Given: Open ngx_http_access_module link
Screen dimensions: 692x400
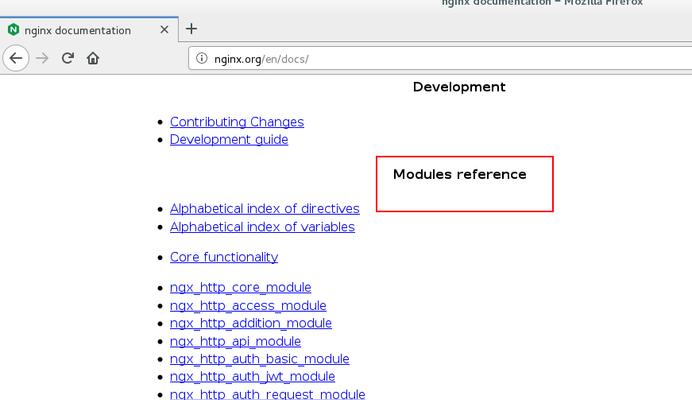Looking at the screenshot, I should pyautogui.click(x=248, y=306).
